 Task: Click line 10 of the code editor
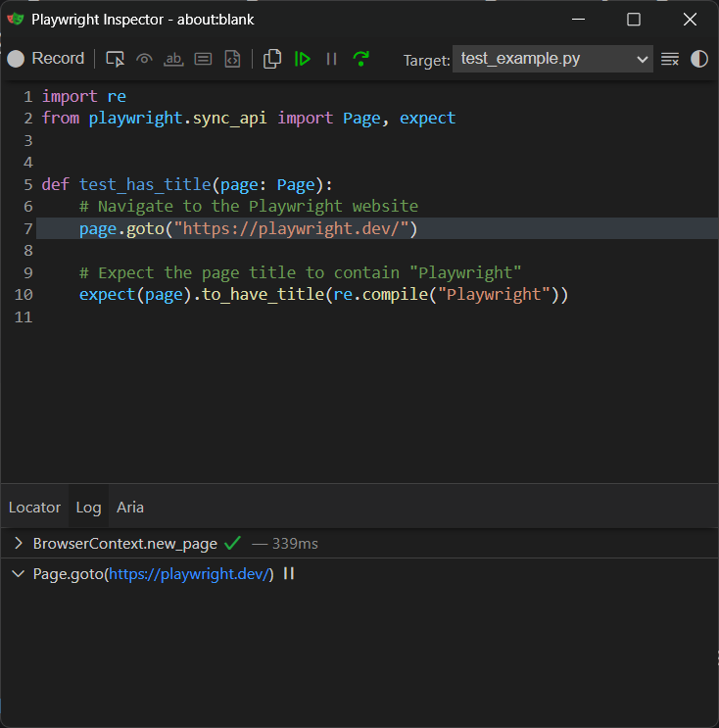[323, 295]
